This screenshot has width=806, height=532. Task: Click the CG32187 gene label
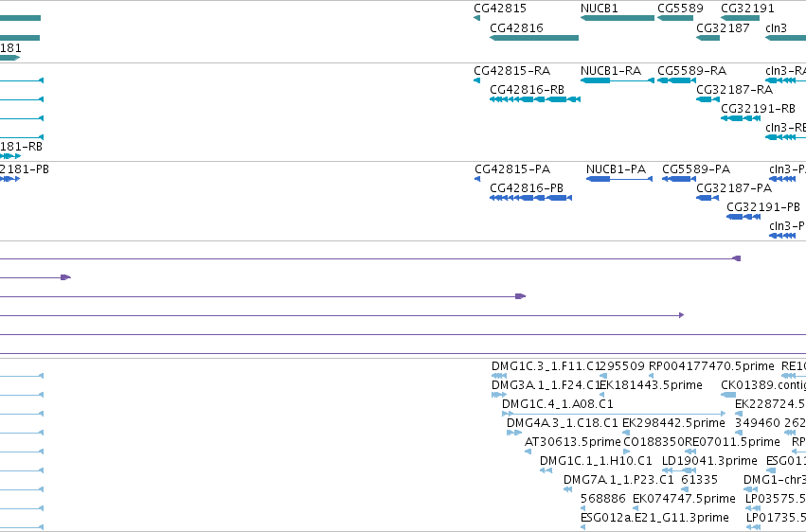point(723,27)
